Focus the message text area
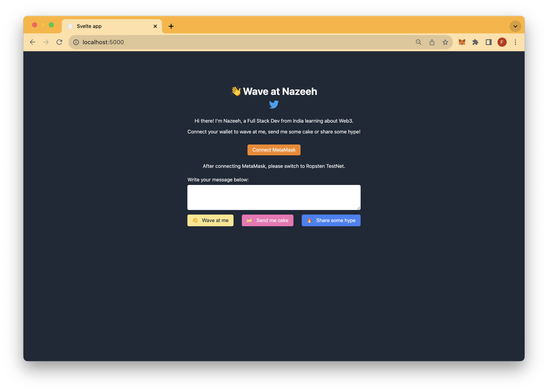Screen dimensions: 548x392 274,197
